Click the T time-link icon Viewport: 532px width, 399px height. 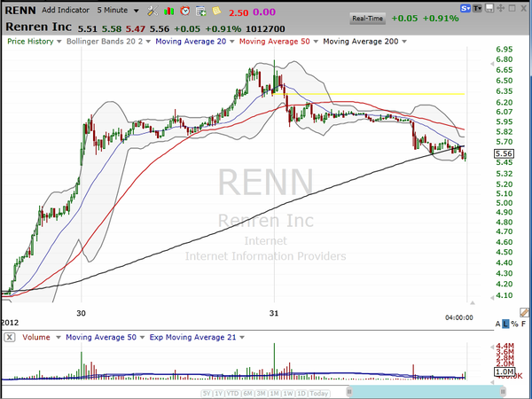tap(477, 8)
